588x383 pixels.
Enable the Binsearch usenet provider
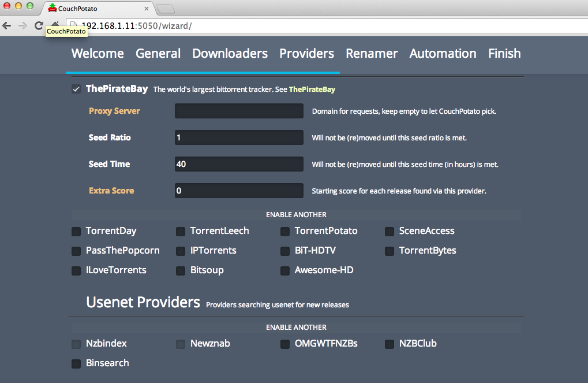coord(76,363)
